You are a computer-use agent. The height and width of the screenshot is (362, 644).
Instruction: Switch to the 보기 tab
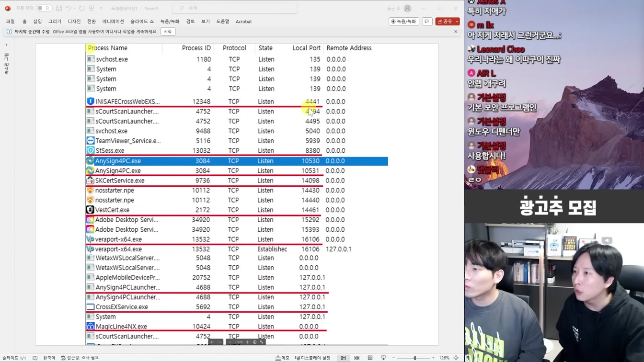(206, 22)
